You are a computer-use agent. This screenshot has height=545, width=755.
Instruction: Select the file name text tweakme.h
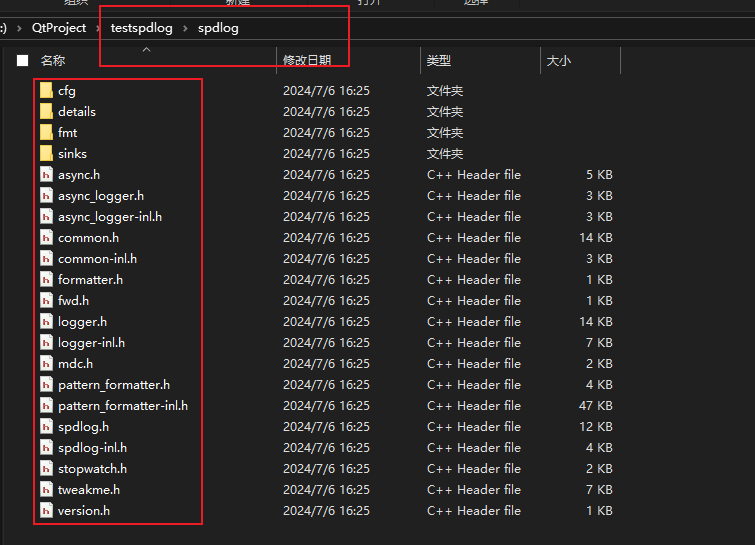pos(89,490)
